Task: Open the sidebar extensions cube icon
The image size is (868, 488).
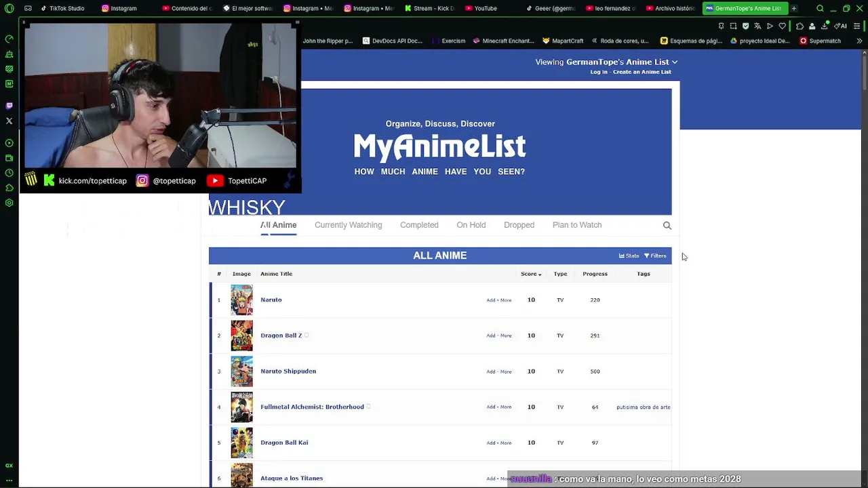Action: click(x=9, y=188)
